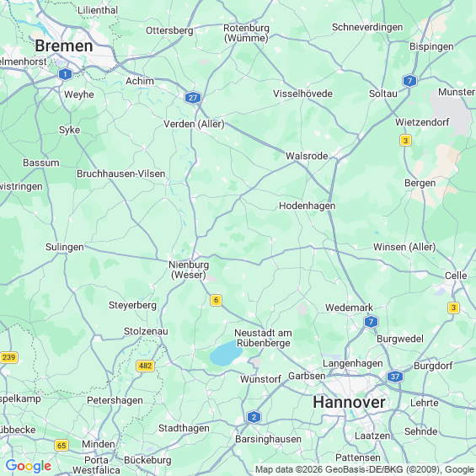Click the yellow B482 road shield
Viewport: 476px width, 476px height.
tap(145, 366)
